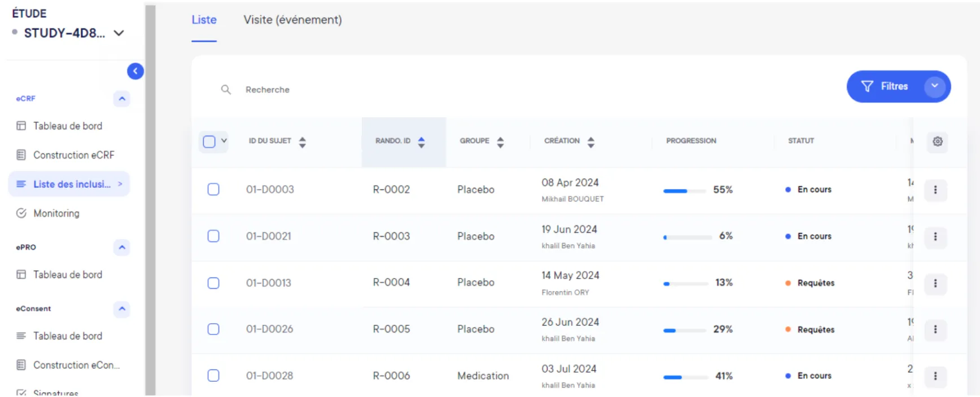Click ePRO Tableau de bord icon

click(x=21, y=275)
